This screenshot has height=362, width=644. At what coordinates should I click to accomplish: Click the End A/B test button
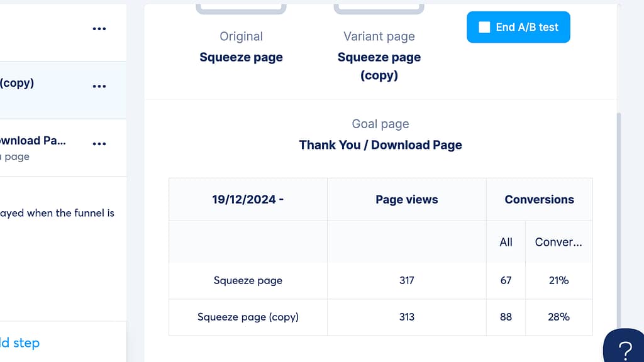(x=518, y=27)
